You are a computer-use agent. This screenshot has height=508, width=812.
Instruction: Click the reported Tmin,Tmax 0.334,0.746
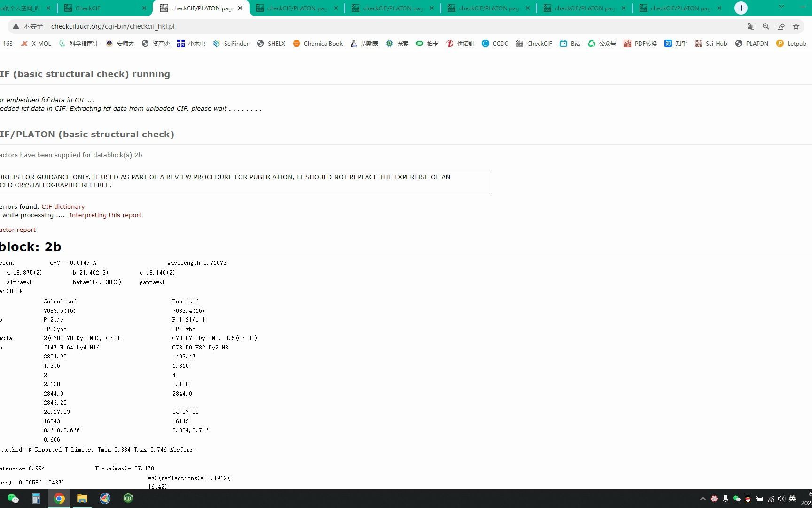coord(190,430)
